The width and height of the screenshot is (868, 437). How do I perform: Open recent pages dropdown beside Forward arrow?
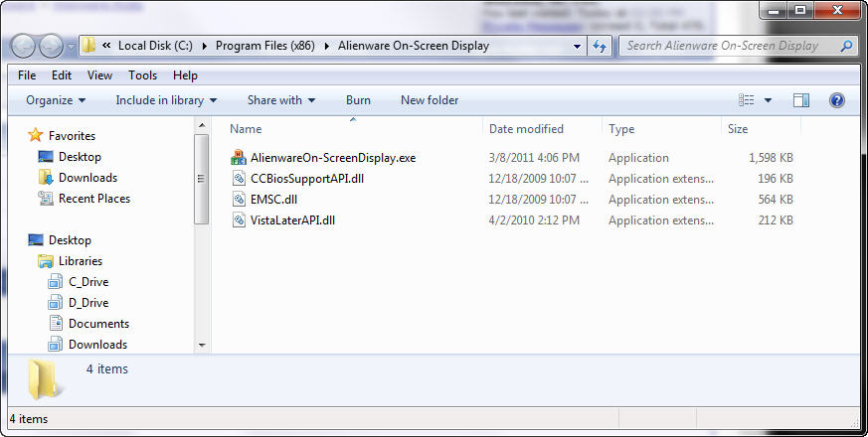(x=72, y=47)
